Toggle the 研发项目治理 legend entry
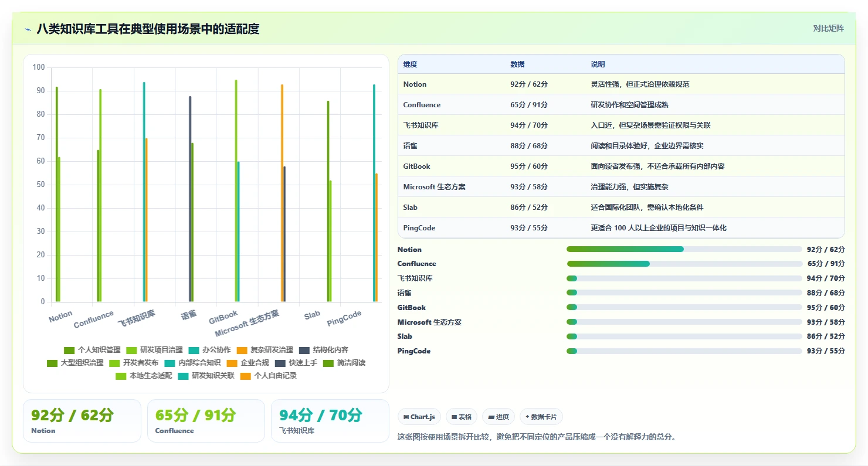The image size is (868, 466). tap(154, 350)
